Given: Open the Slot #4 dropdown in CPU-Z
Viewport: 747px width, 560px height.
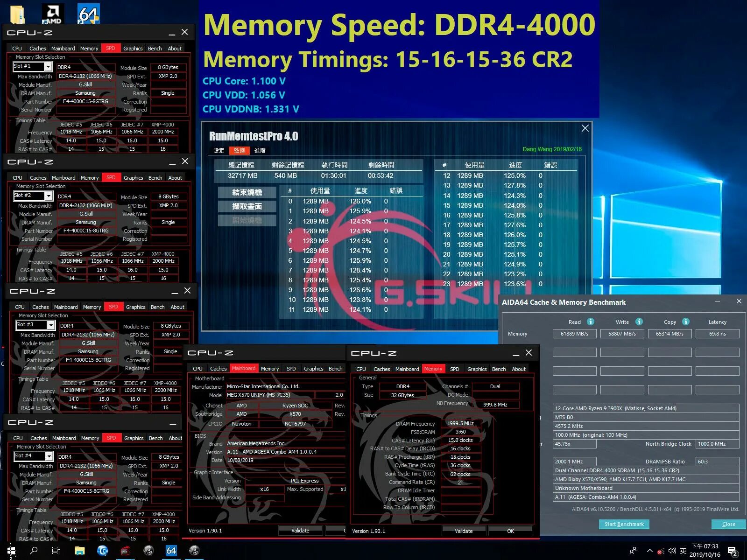Looking at the screenshot, I should click(49, 456).
